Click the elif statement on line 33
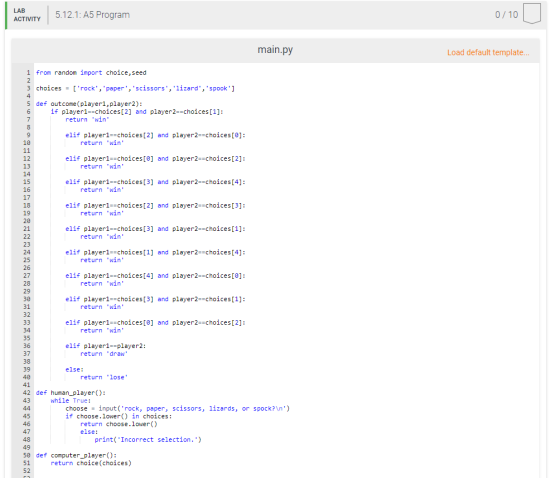This screenshot has width=560, height=478. coord(155,323)
